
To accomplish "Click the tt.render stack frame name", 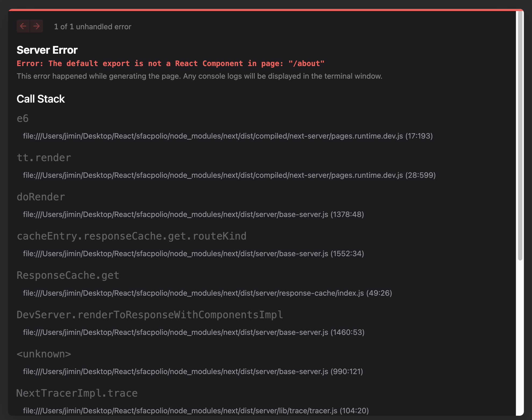I will pyautogui.click(x=44, y=158).
